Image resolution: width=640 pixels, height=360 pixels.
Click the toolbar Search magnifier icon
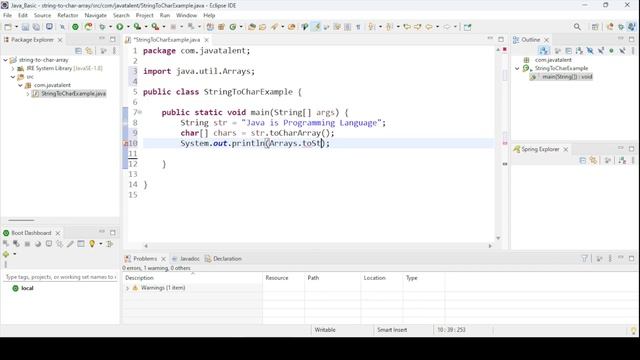pyautogui.click(x=577, y=27)
